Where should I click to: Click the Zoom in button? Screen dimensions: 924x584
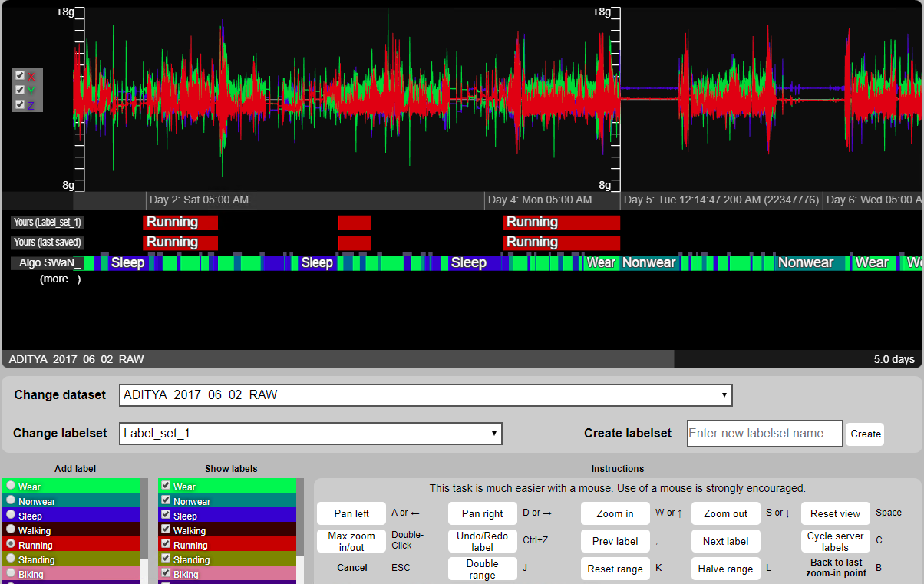click(x=615, y=513)
